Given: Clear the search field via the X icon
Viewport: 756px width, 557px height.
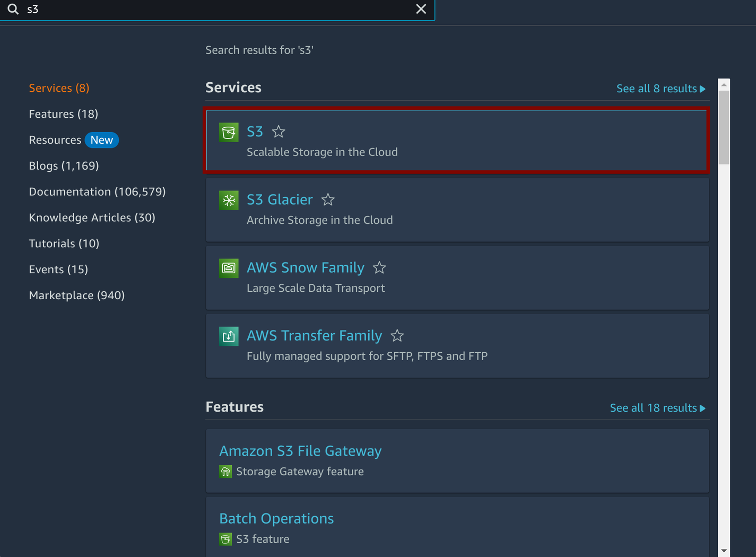Looking at the screenshot, I should pyautogui.click(x=421, y=9).
